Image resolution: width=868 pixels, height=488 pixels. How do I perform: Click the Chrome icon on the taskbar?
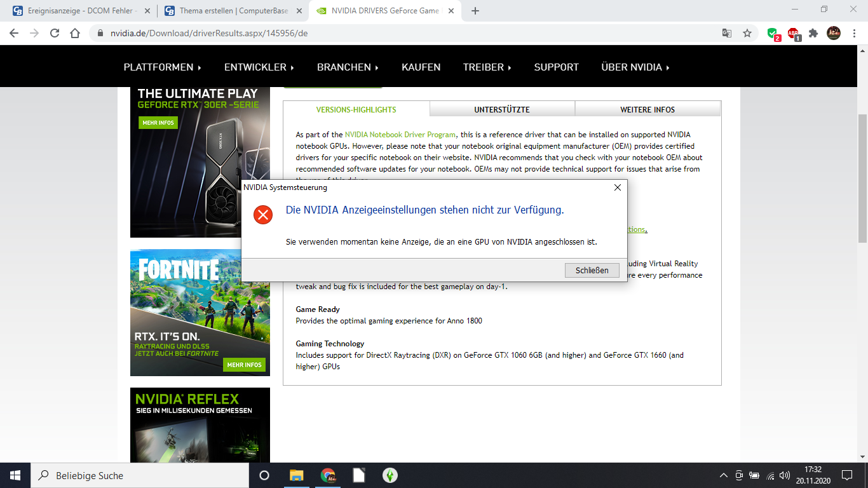(x=327, y=475)
